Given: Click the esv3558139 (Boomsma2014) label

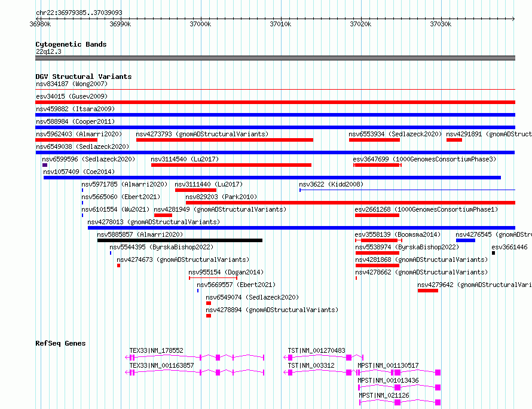Looking at the screenshot, I should point(398,234).
